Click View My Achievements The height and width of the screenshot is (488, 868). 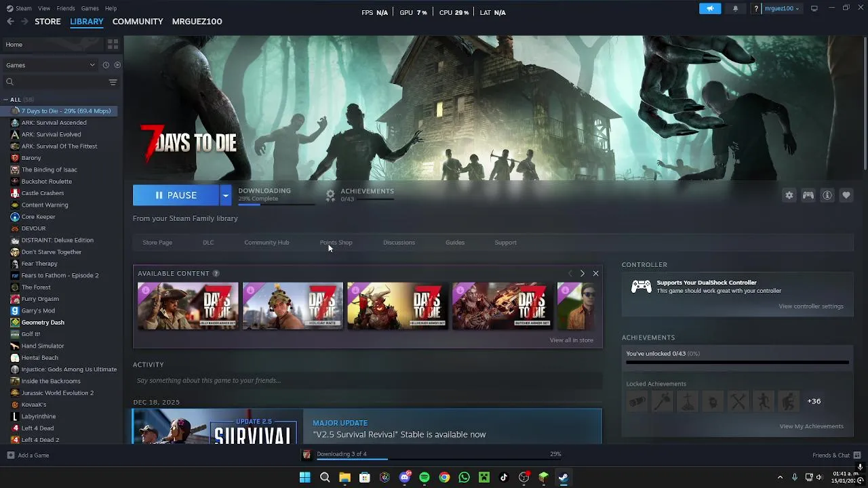812,426
